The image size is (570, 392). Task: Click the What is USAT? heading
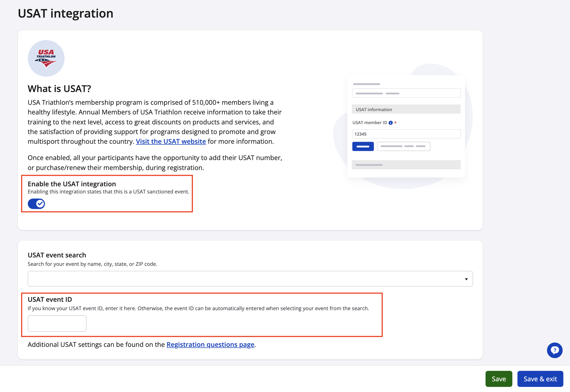coord(59,89)
